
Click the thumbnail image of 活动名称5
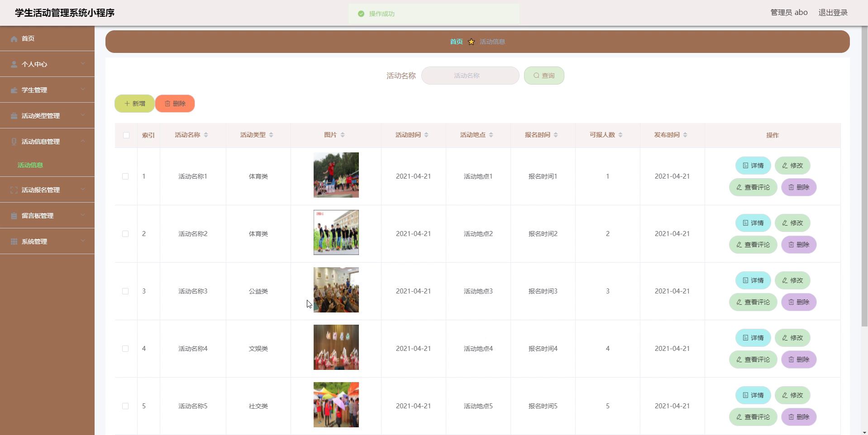pos(336,405)
